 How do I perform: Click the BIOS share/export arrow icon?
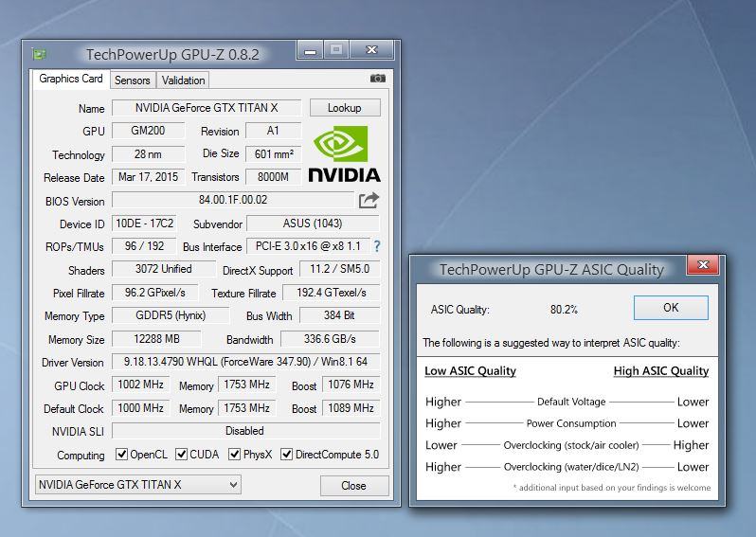click(x=369, y=200)
